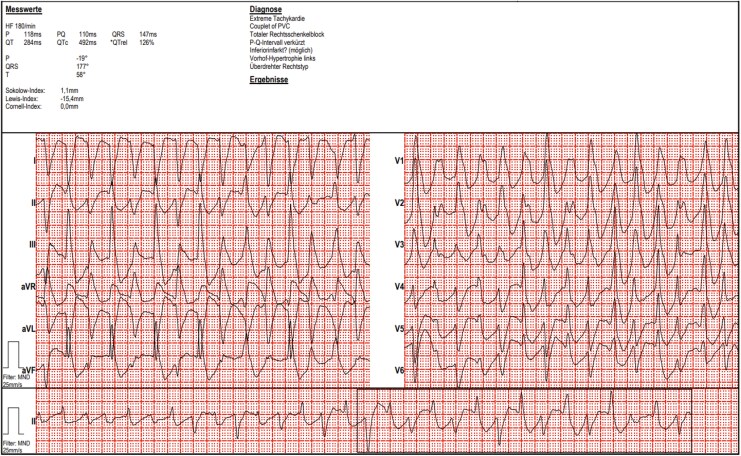Click the 'PQ' label
The width and height of the screenshot is (741, 456).
(61, 34)
